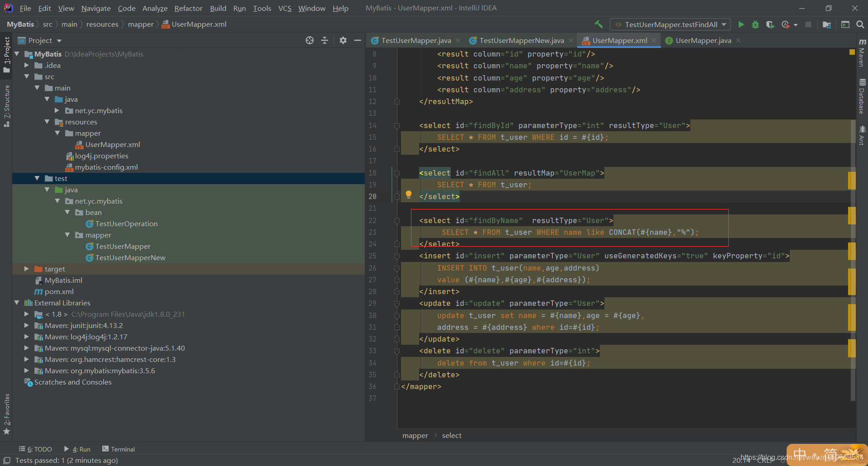Expand Maven: junit:junit:4.13.2 library
The height and width of the screenshot is (466, 868).
point(27,325)
